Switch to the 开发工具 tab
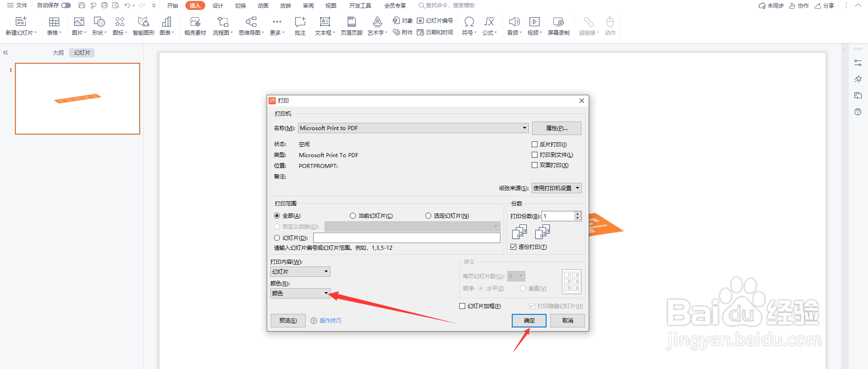The image size is (868, 369). click(x=360, y=5)
